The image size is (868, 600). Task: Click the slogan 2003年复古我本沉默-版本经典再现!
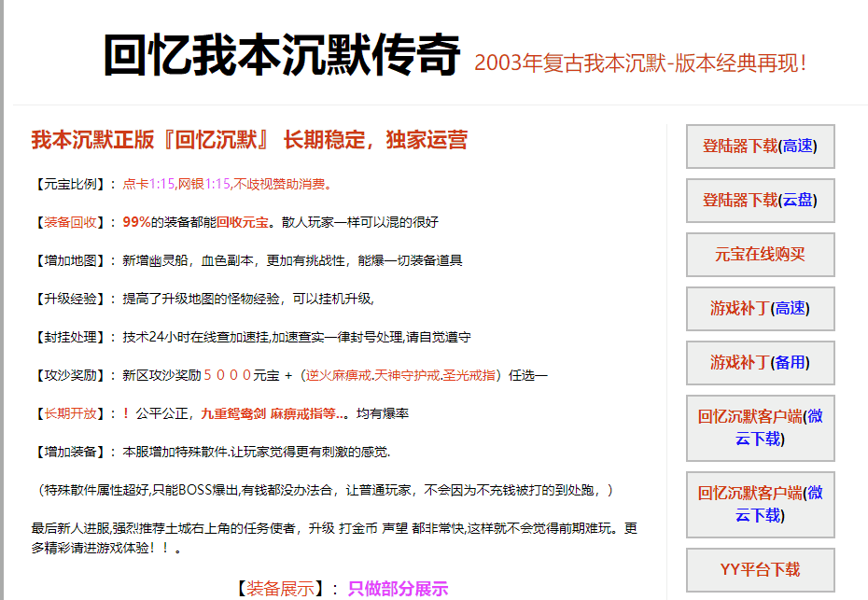point(640,63)
